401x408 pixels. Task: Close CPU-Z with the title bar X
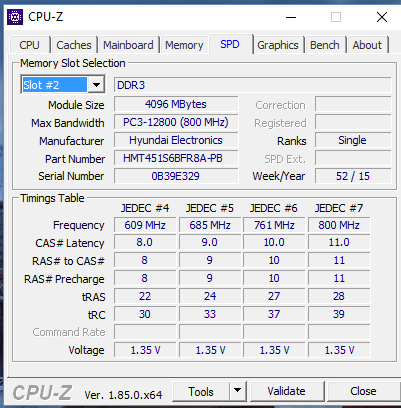(x=382, y=17)
